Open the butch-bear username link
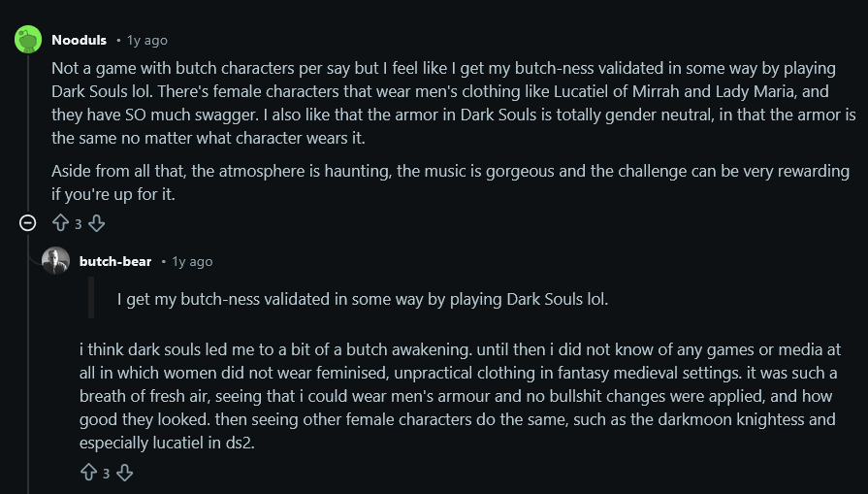This screenshot has height=494, width=868. pos(115,261)
